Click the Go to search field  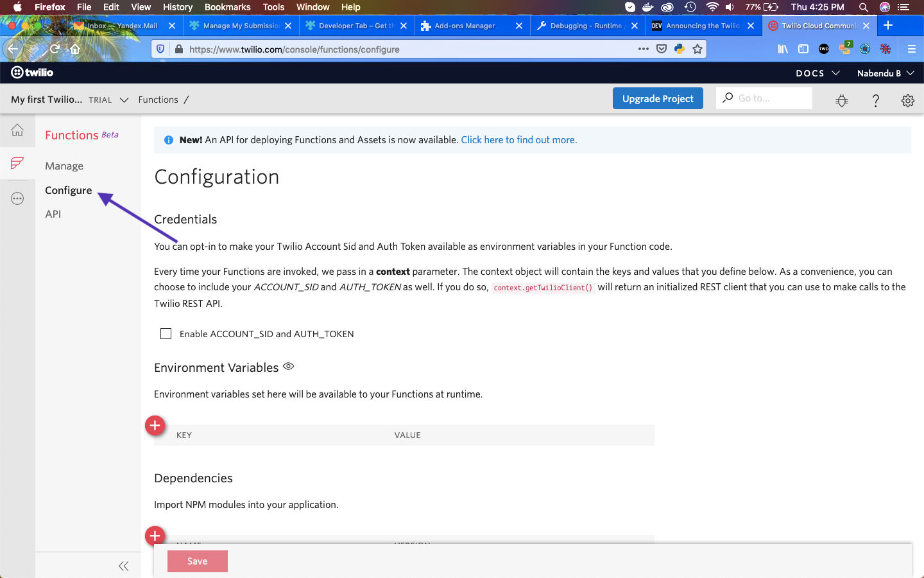pyautogui.click(x=764, y=98)
